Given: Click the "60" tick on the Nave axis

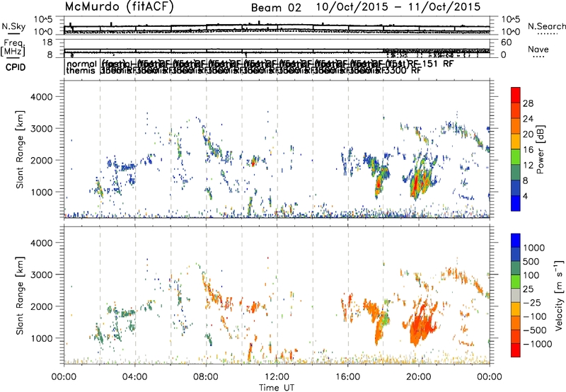Looking at the screenshot, I should coord(507,42).
